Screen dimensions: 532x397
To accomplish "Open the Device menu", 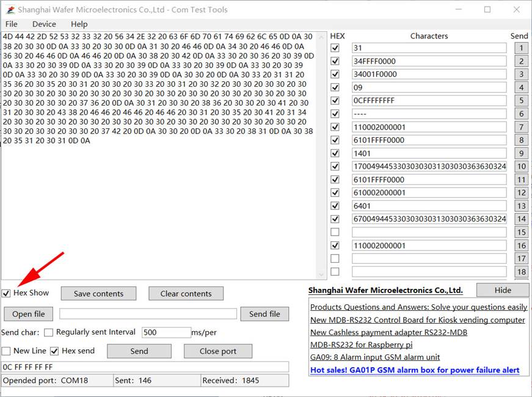I will 44,24.
